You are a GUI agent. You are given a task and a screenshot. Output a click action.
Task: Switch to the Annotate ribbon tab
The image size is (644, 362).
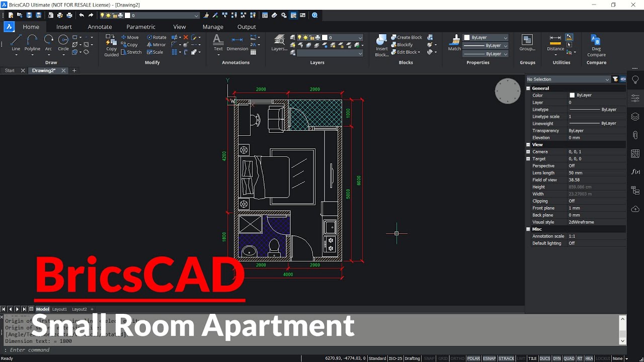[x=100, y=27]
